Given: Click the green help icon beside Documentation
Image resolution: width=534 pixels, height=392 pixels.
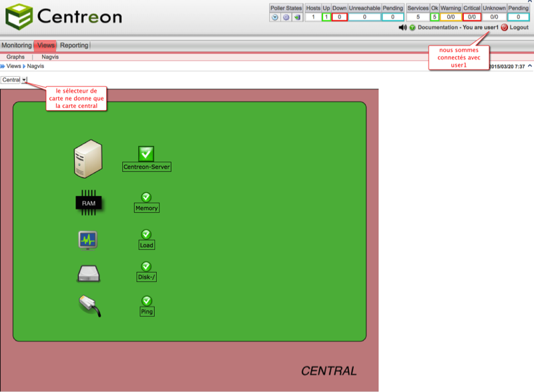Looking at the screenshot, I should 413,27.
